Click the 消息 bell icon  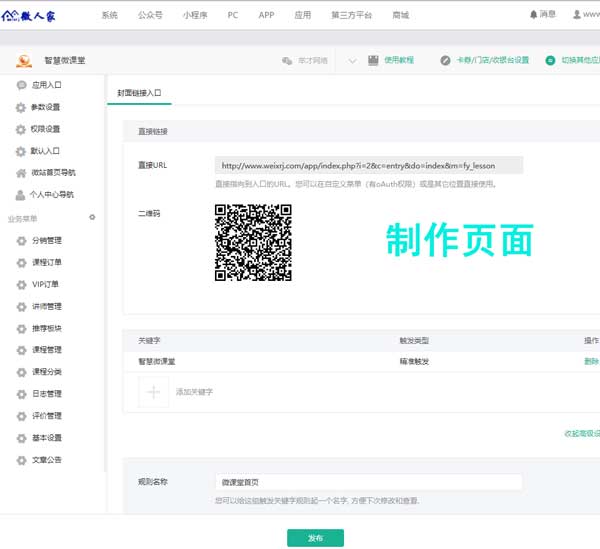coord(533,15)
